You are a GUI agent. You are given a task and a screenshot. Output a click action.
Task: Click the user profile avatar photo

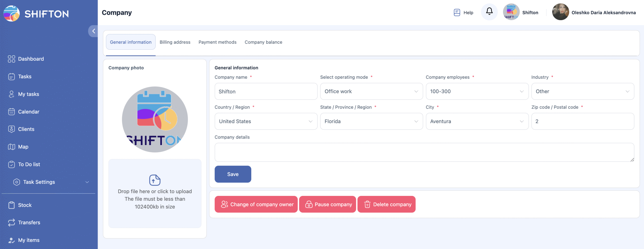pos(560,12)
